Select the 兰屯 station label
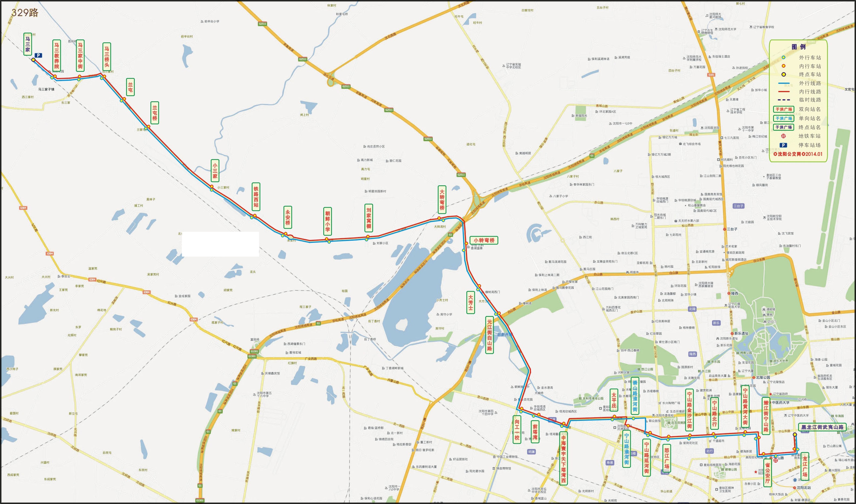The height and width of the screenshot is (504, 856). (x=130, y=87)
